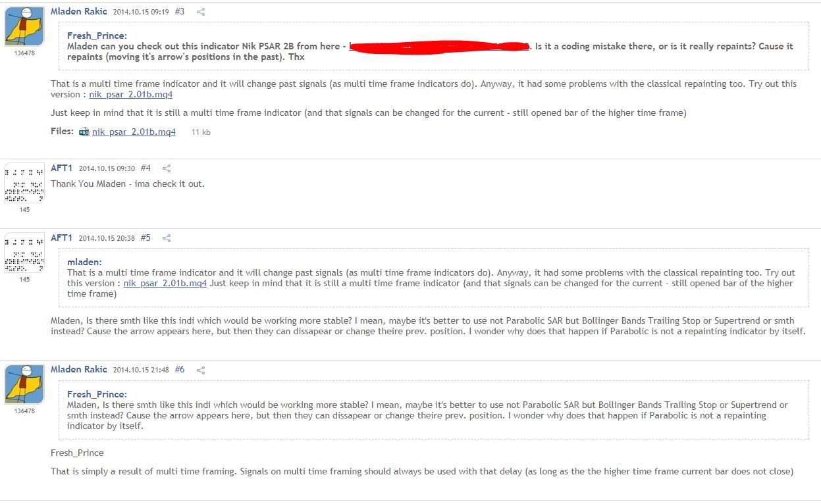Image resolution: width=821 pixels, height=504 pixels.
Task: Click share icon on post #5
Action: pyautogui.click(x=167, y=238)
